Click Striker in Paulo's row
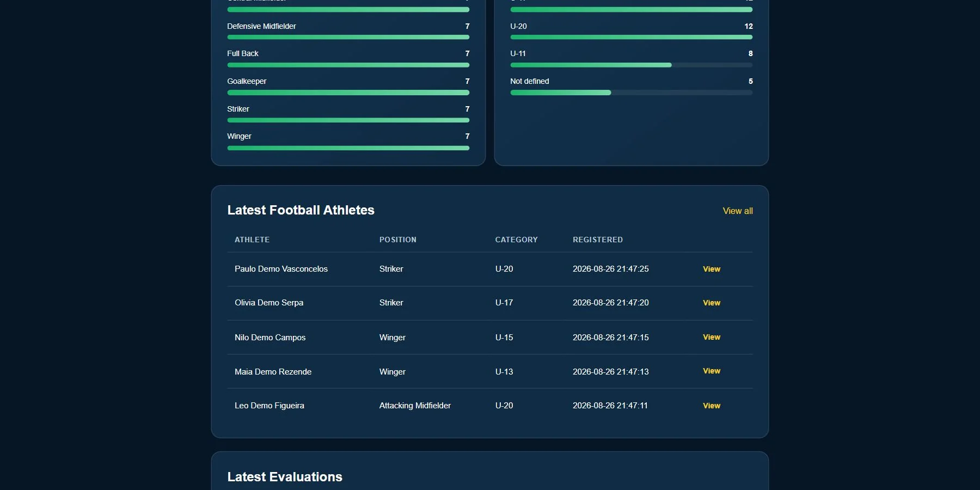 pyautogui.click(x=391, y=269)
